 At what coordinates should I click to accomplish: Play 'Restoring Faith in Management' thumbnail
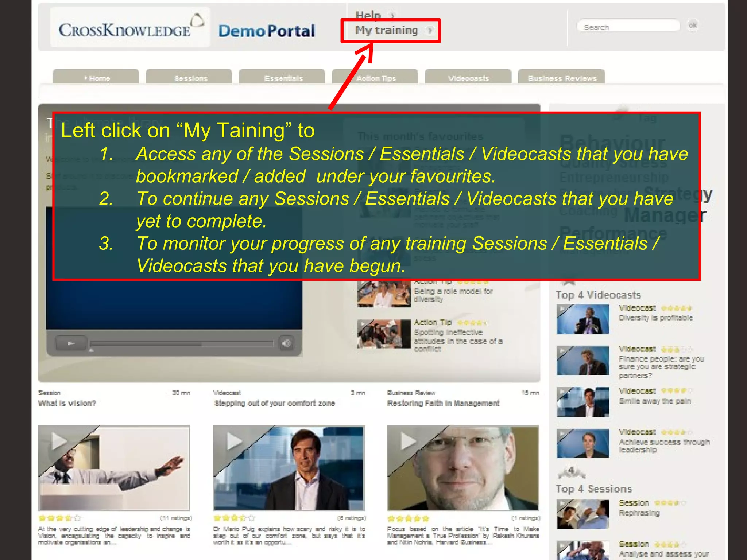click(463, 467)
